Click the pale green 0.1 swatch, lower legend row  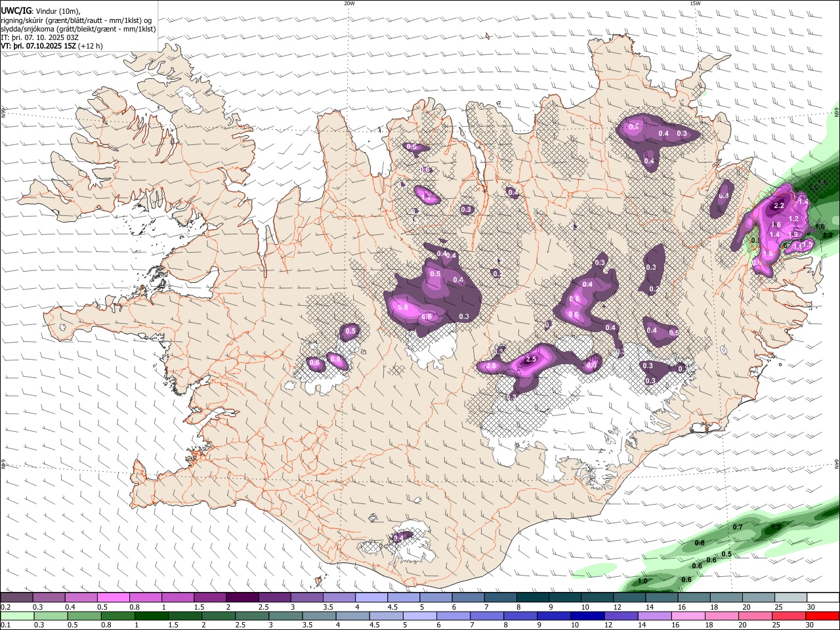(x=17, y=616)
